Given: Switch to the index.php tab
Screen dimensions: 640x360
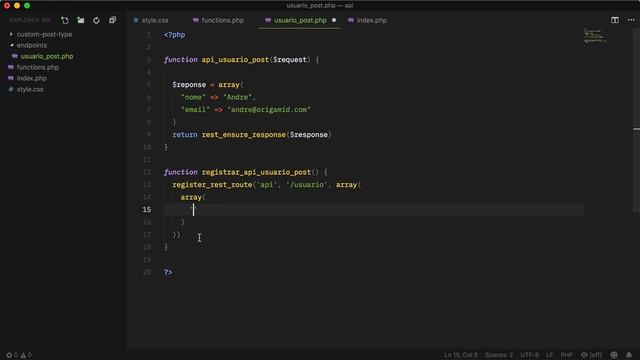Looking at the screenshot, I should [367, 20].
